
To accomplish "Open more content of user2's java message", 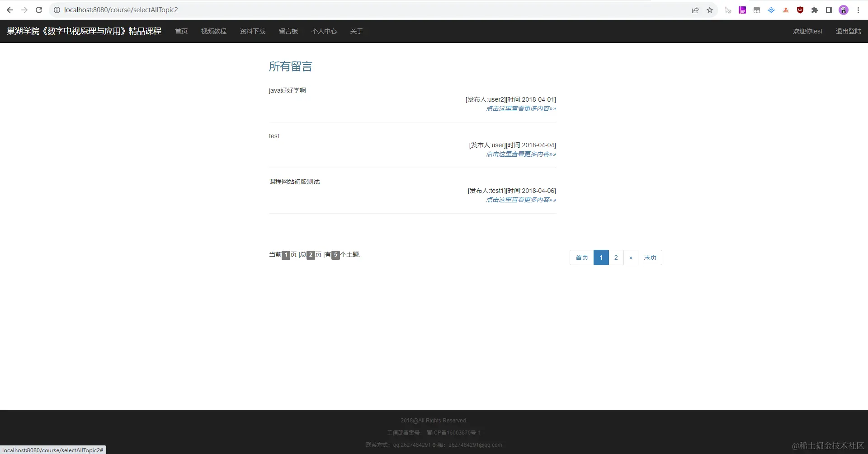I will pyautogui.click(x=521, y=108).
